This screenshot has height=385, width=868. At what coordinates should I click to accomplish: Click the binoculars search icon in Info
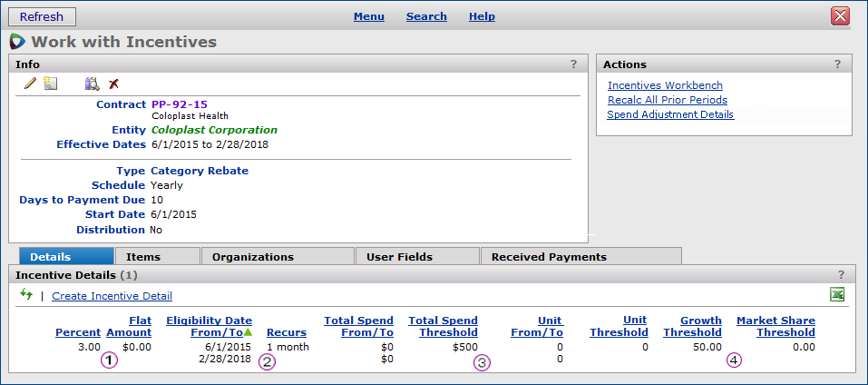coord(92,84)
